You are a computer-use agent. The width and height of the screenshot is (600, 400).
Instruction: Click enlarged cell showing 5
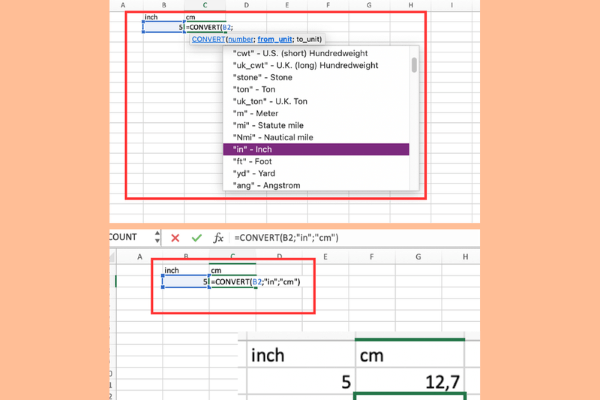(x=301, y=381)
